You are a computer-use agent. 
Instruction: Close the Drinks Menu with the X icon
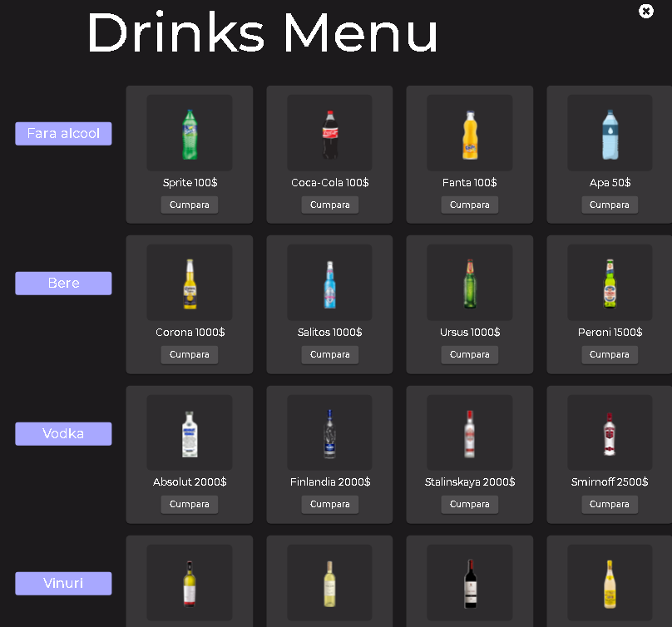pyautogui.click(x=646, y=11)
